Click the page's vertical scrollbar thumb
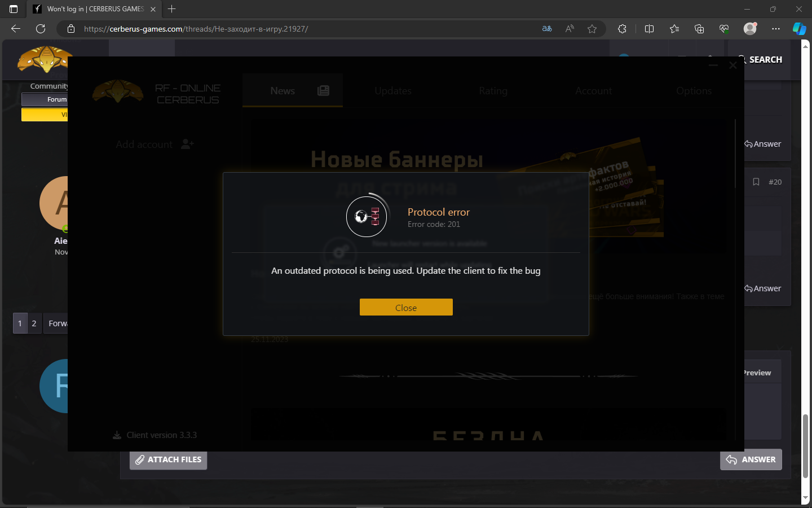The height and width of the screenshot is (508, 812). 805,446
